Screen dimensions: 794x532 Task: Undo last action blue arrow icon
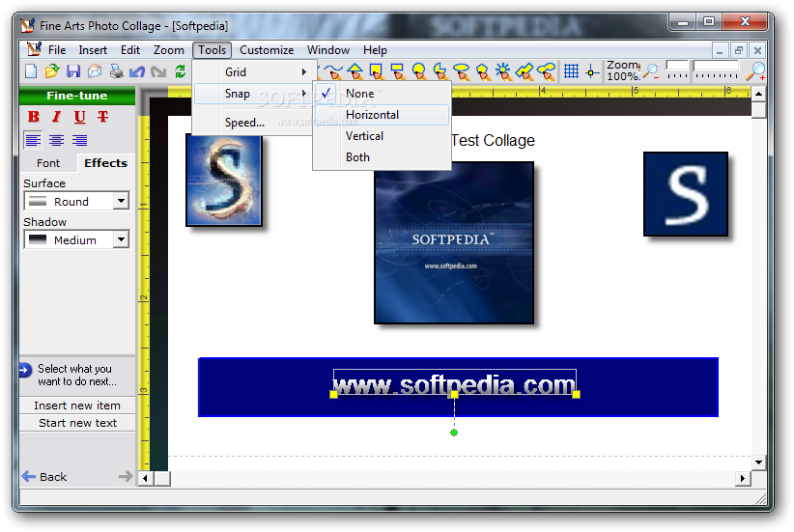click(x=137, y=71)
